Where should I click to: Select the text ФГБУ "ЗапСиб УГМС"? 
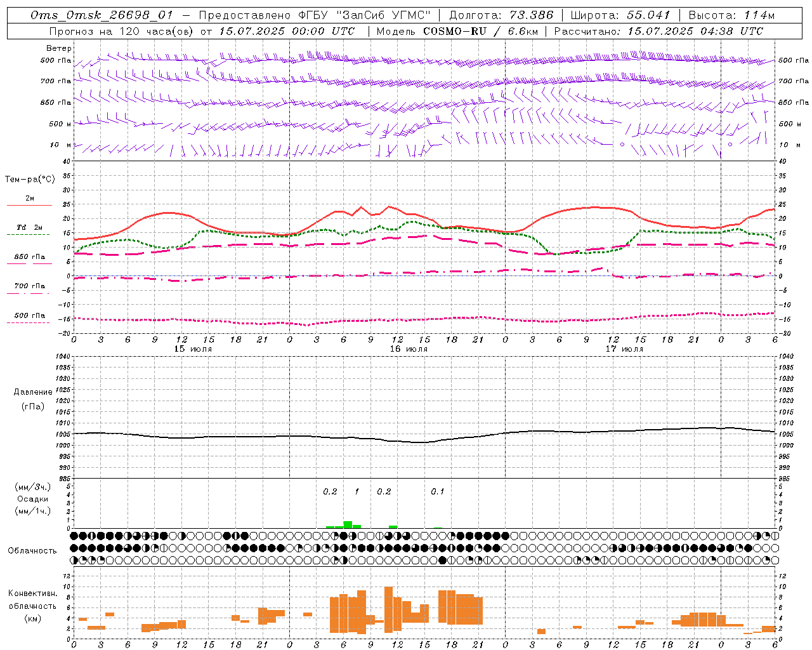point(365,16)
